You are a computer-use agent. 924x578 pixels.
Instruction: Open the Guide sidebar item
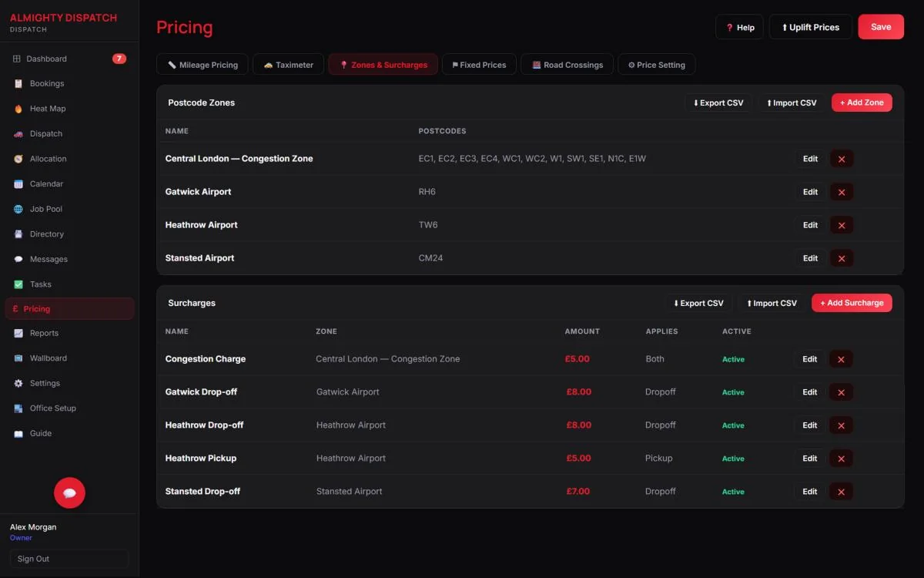point(69,433)
